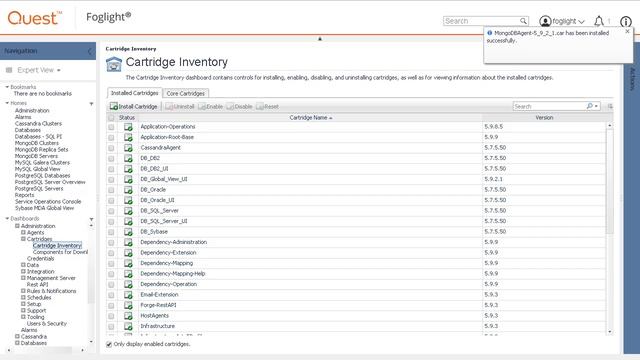This screenshot has height=360, width=640.
Task: Check the Application-Operations cartridge checkbox
Action: [111, 127]
